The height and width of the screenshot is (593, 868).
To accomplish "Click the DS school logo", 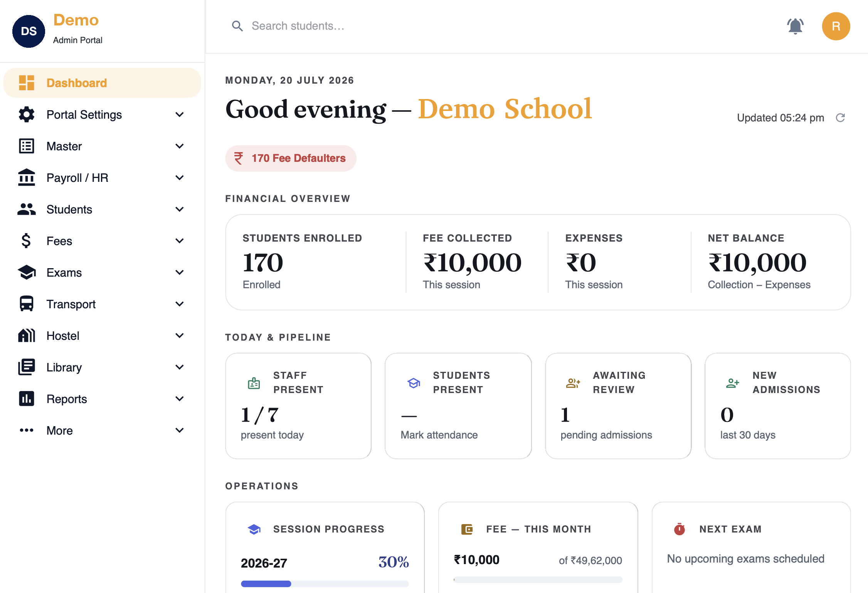I will pos(29,31).
